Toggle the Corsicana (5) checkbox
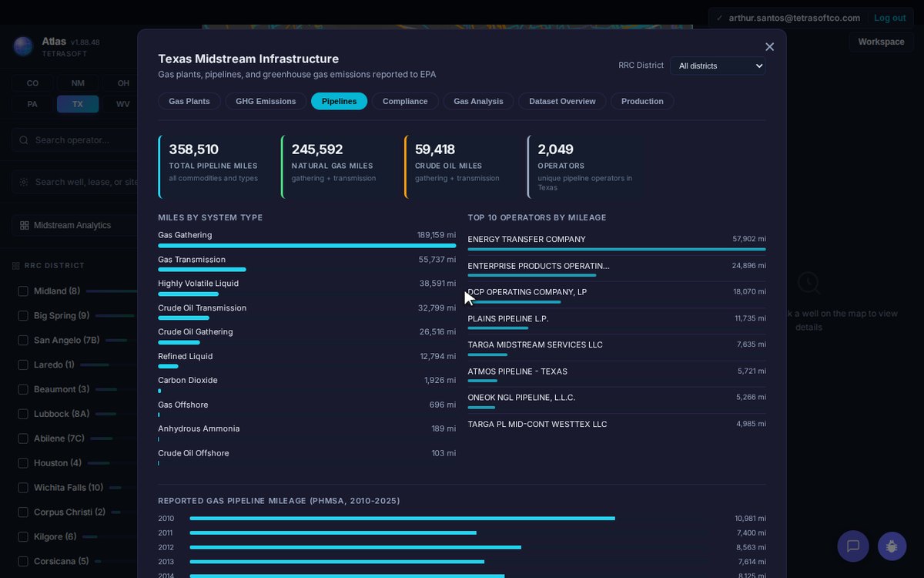The image size is (924, 578). 23,562
